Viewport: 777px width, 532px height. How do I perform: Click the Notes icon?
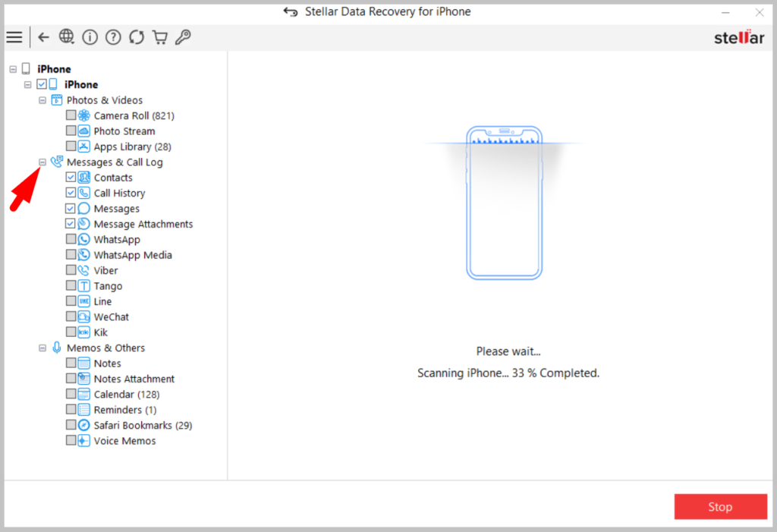pos(84,363)
